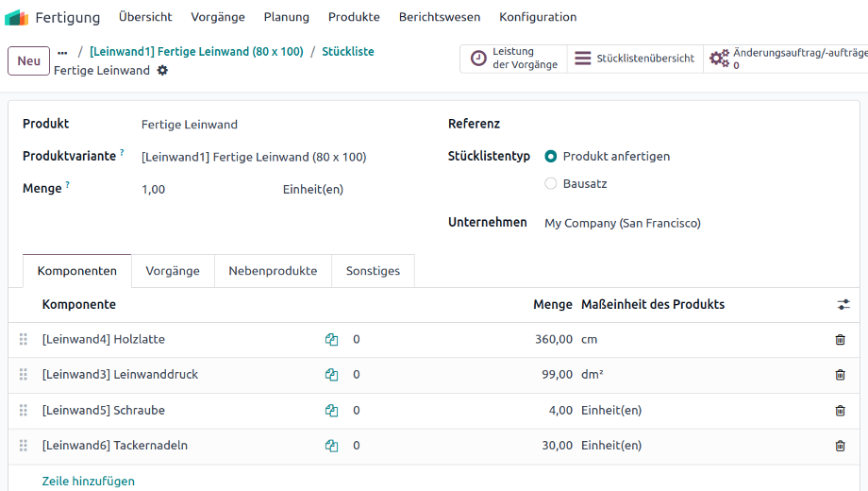
Task: Go to Fertige Leinwand (80 x 100) breadcrumb
Action: point(196,52)
